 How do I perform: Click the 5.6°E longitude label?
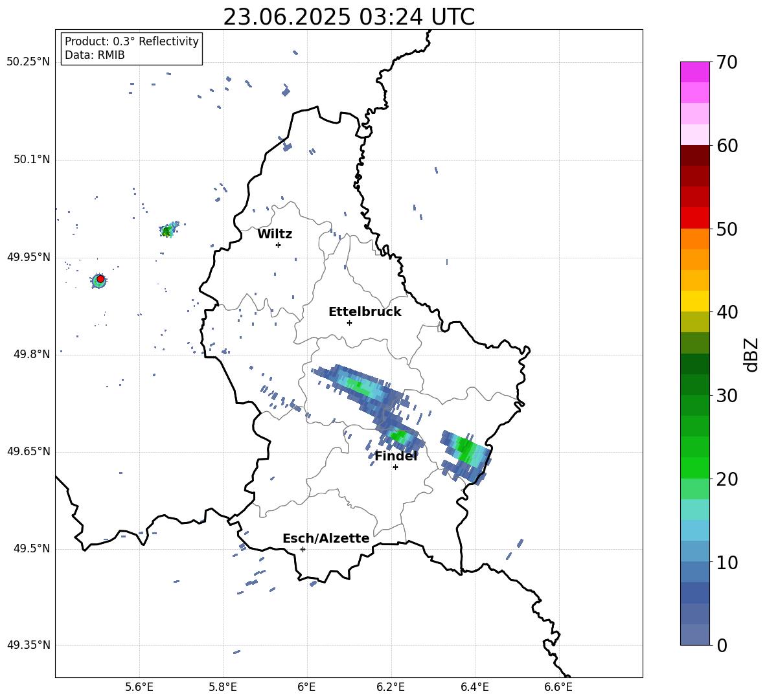pyautogui.click(x=139, y=687)
